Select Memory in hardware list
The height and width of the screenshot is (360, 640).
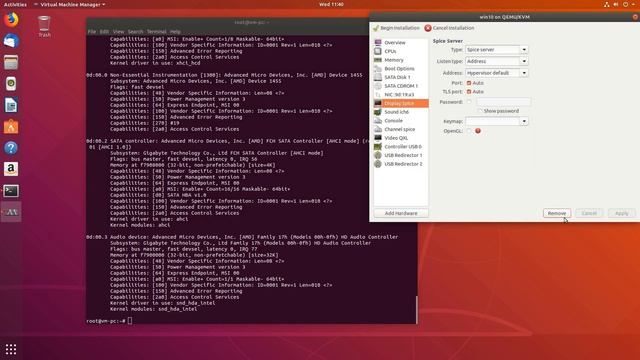coord(401,60)
